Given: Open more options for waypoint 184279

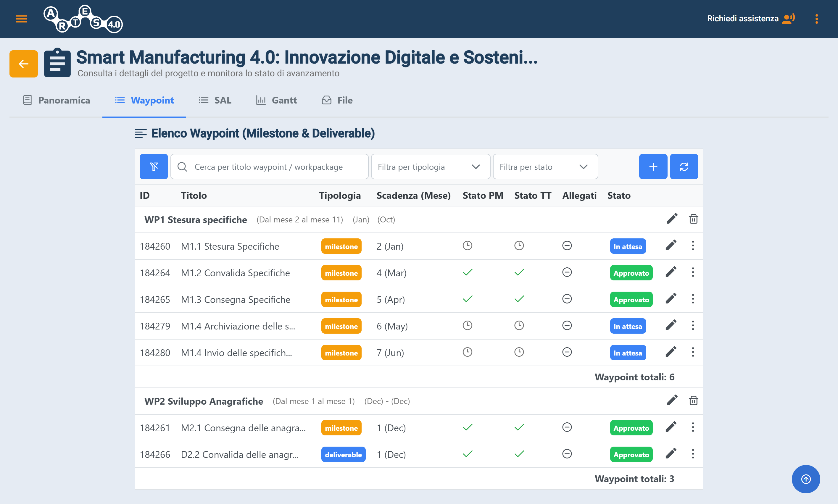Looking at the screenshot, I should click(693, 325).
